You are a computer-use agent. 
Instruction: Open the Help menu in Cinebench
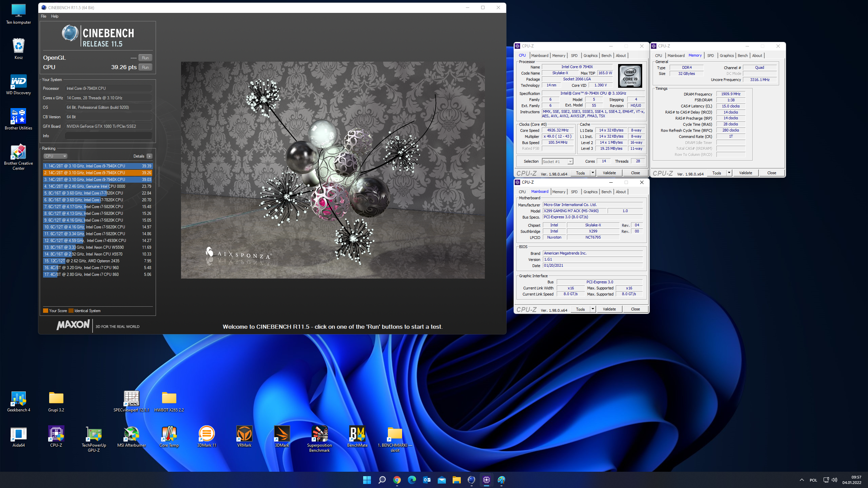tap(55, 16)
